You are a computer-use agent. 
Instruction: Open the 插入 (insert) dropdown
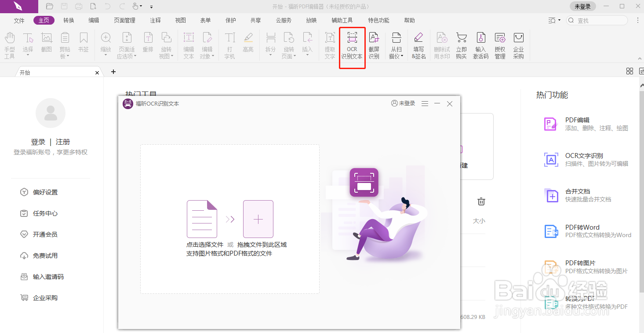point(308,55)
